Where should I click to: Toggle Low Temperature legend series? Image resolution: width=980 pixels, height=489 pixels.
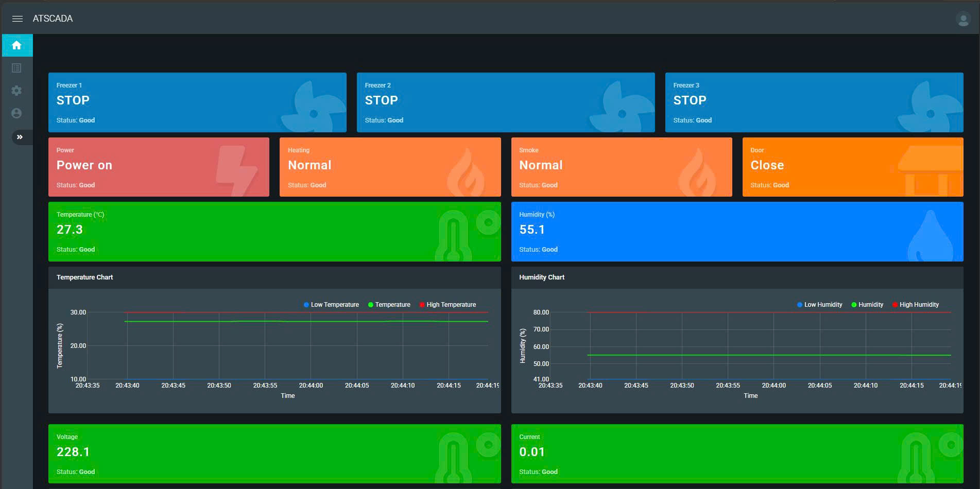tap(332, 305)
